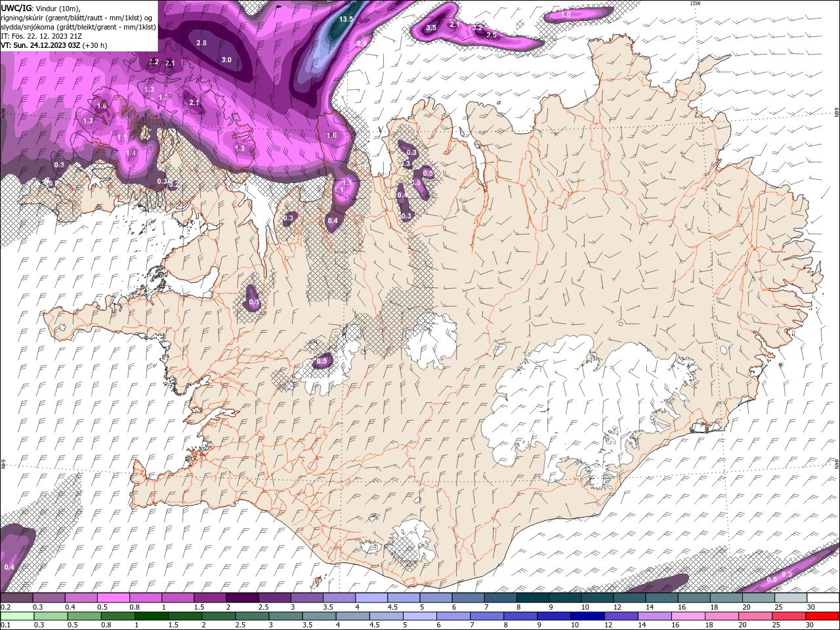Click the 3.0 snowfall value label

(x=226, y=60)
